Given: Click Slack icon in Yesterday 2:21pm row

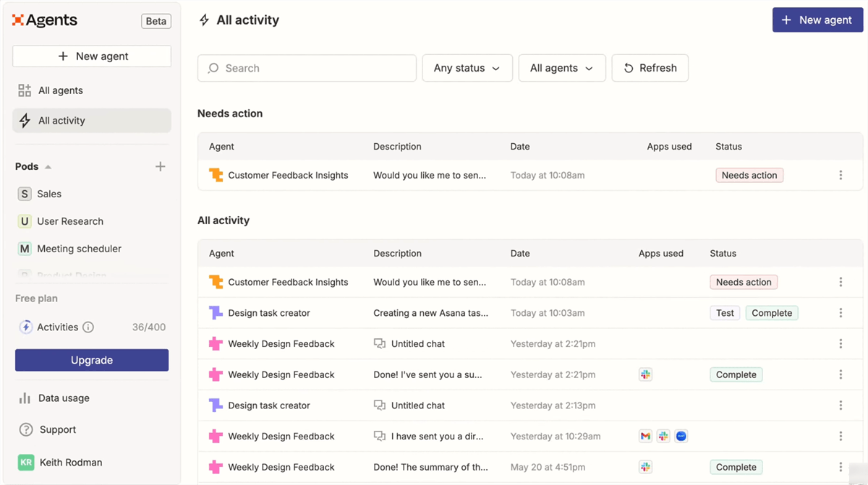Looking at the screenshot, I should [x=646, y=374].
